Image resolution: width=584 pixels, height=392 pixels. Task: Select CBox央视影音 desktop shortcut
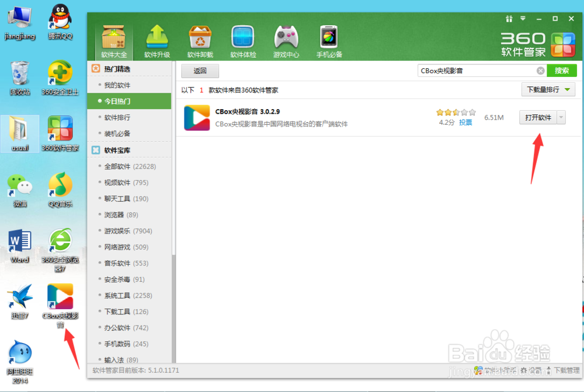[60, 306]
